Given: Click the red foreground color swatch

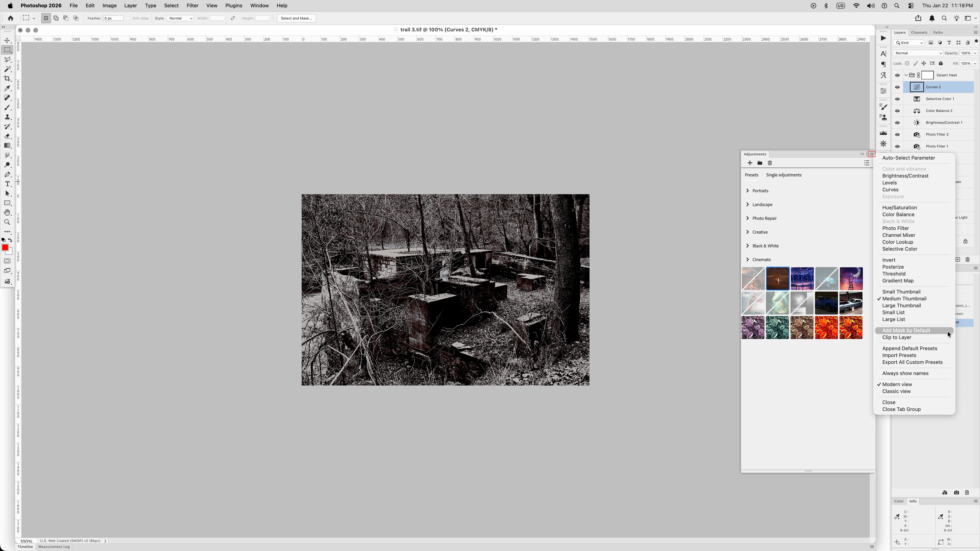Looking at the screenshot, I should pyautogui.click(x=5, y=248).
